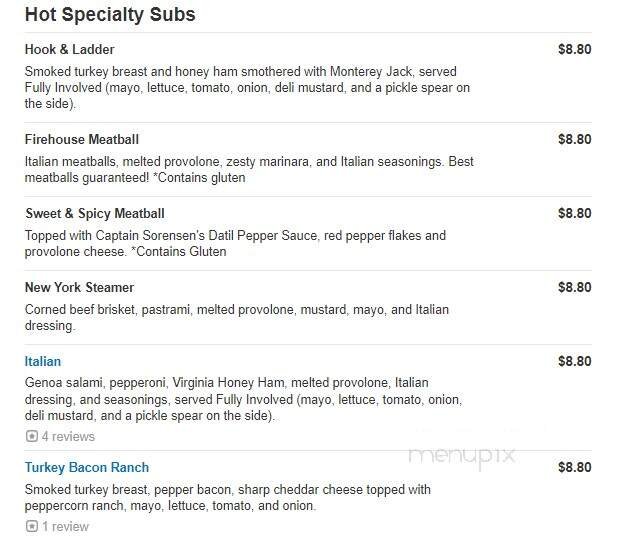This screenshot has width=641, height=538.
Task: Click the Firehouse Meatball item title
Action: point(82,139)
